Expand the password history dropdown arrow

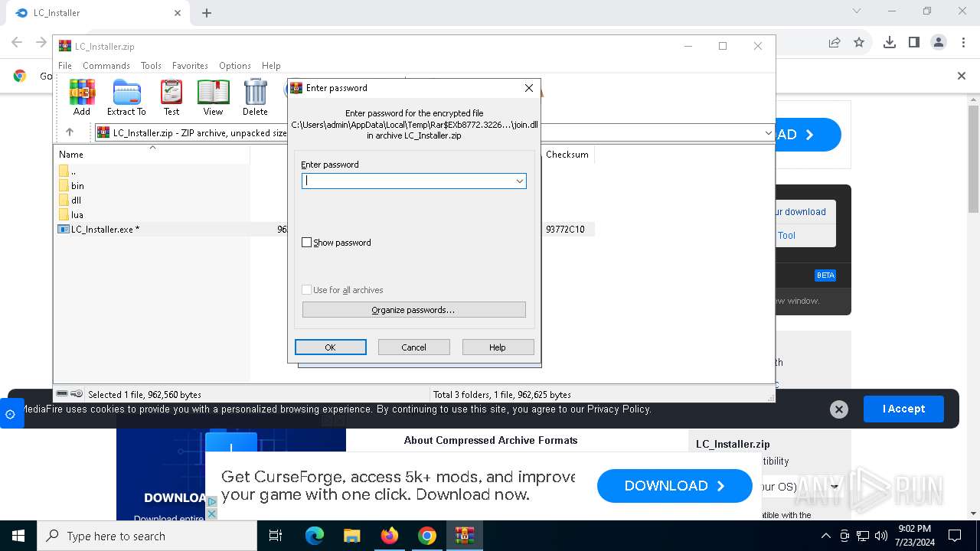(x=520, y=181)
